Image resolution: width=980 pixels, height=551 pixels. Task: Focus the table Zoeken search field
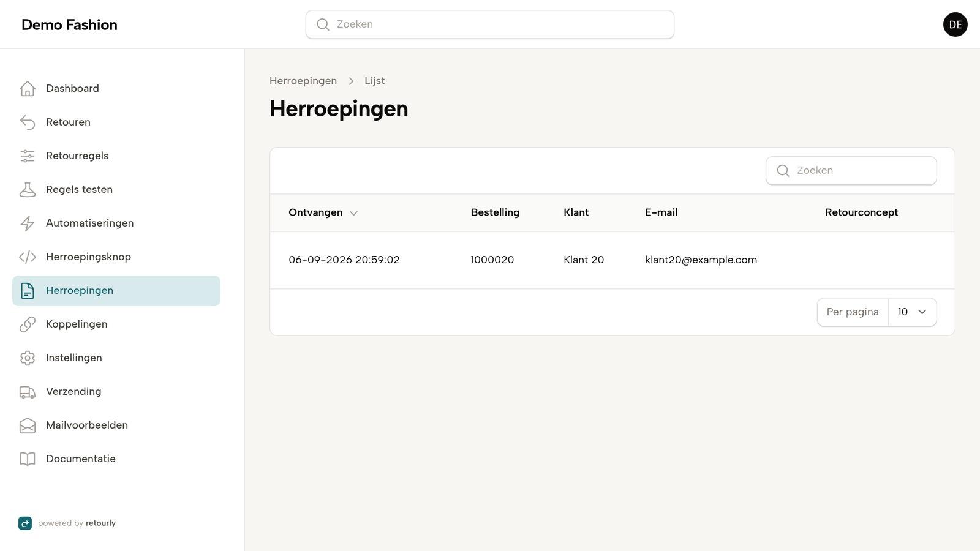pos(851,171)
